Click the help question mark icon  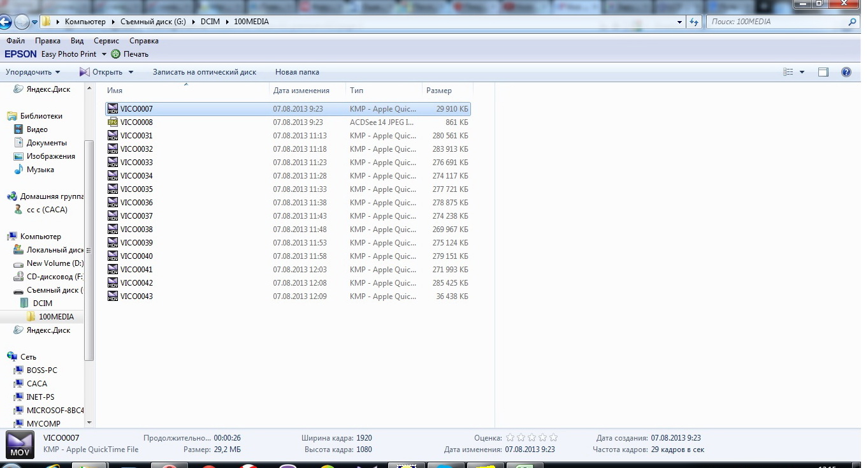pos(846,72)
